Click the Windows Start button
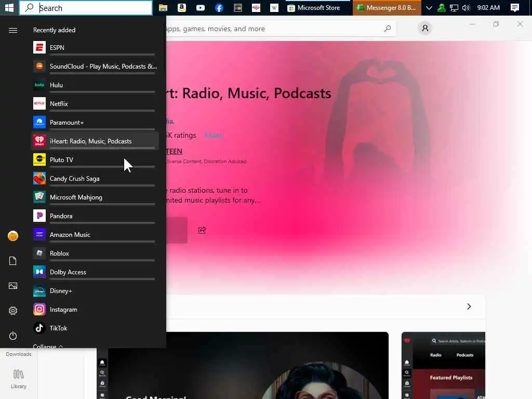 (9, 7)
